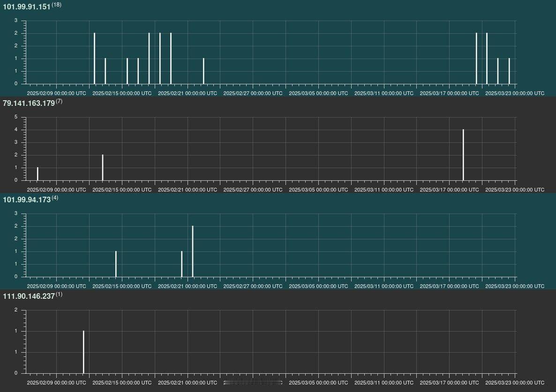
Task: Click 2025/03/05 axis label under 79.141.163.179 chart
Action: pyautogui.click(x=318, y=190)
